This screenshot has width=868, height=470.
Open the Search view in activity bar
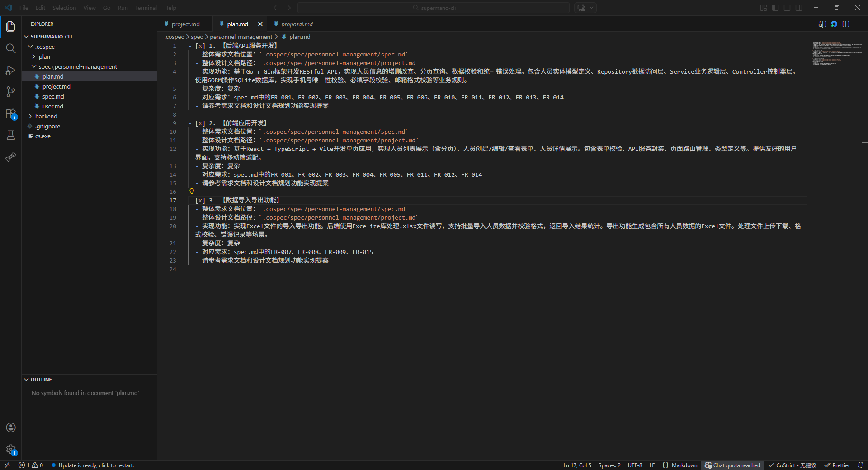point(11,48)
